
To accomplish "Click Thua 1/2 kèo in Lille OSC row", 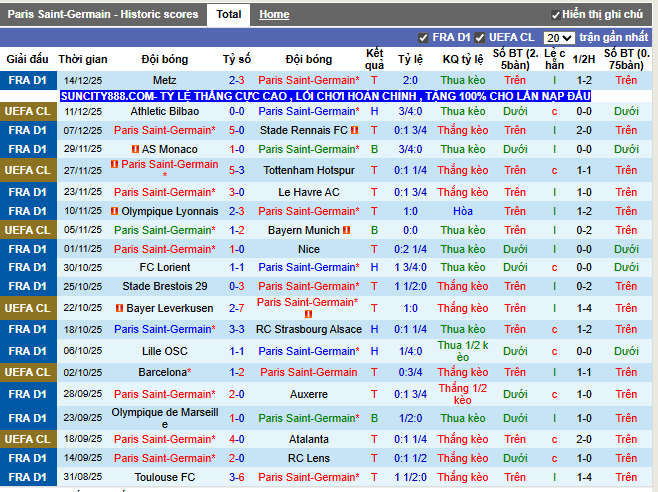I will pyautogui.click(x=463, y=351).
